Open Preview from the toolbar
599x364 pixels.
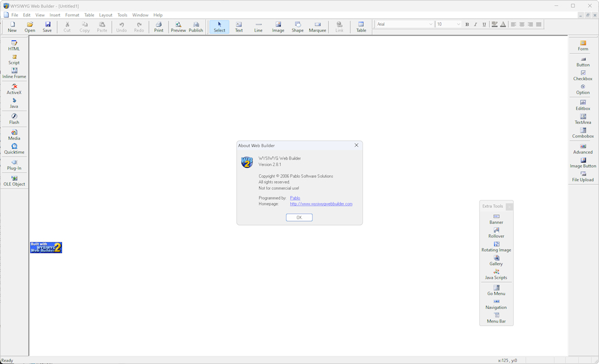click(178, 27)
